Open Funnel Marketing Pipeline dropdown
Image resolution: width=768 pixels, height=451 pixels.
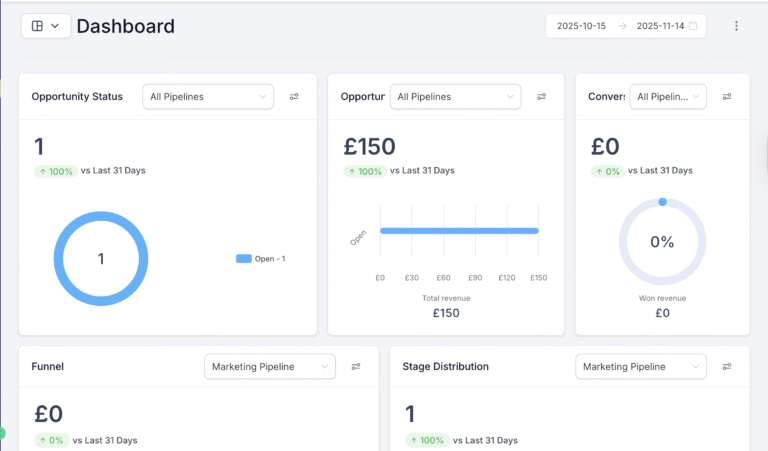271,367
